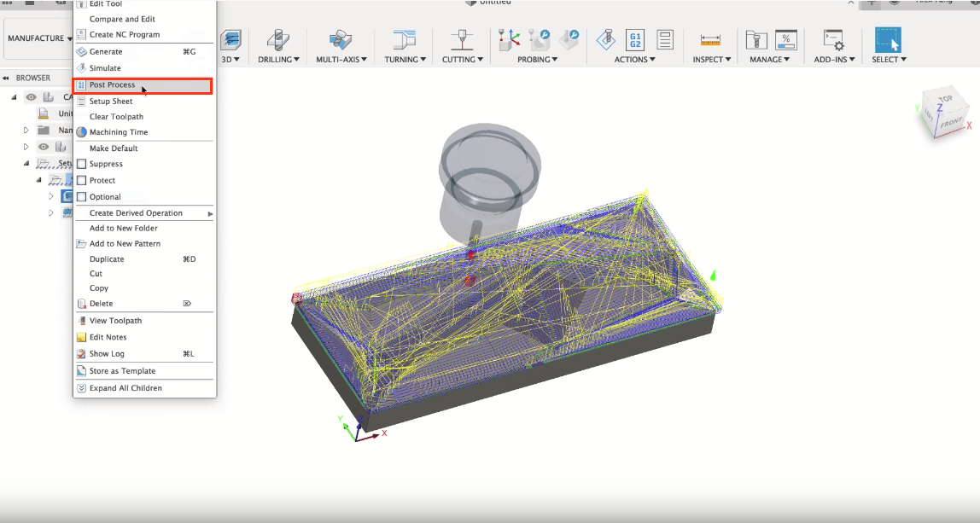Choose Compare and Edit menu entry

coord(143,19)
